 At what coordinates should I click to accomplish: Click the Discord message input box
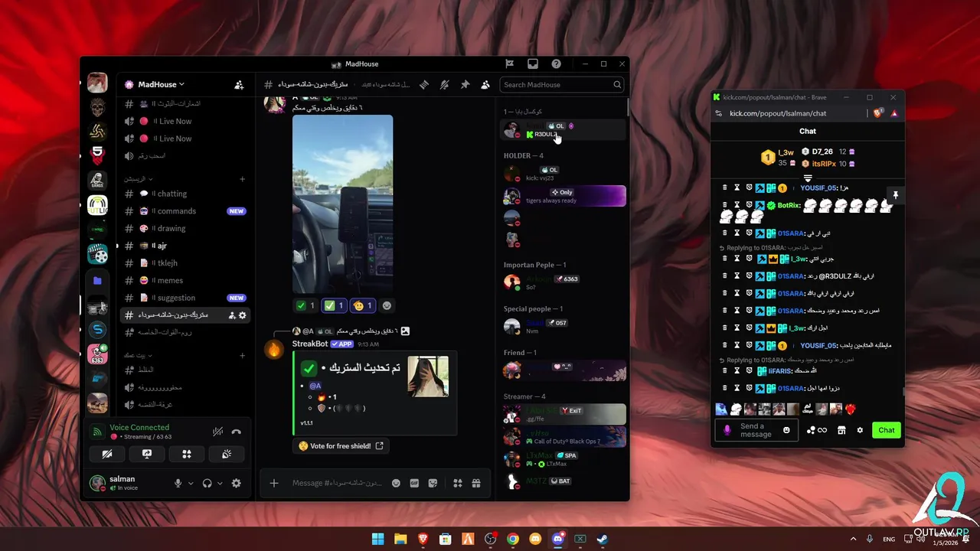(337, 483)
